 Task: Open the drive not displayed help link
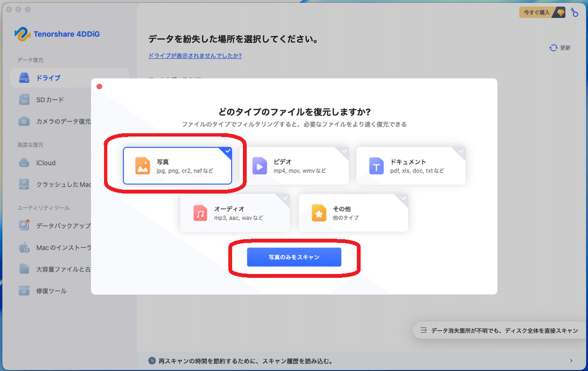[195, 55]
